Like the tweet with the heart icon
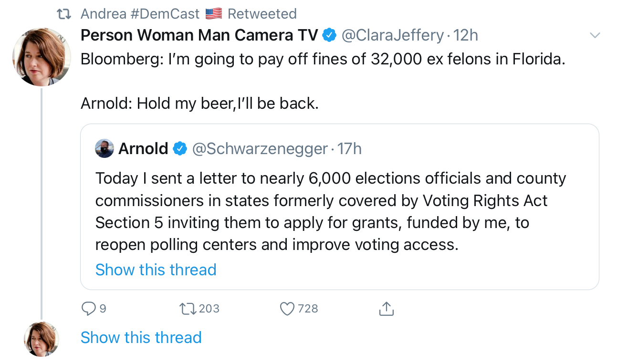The image size is (638, 364). (287, 309)
